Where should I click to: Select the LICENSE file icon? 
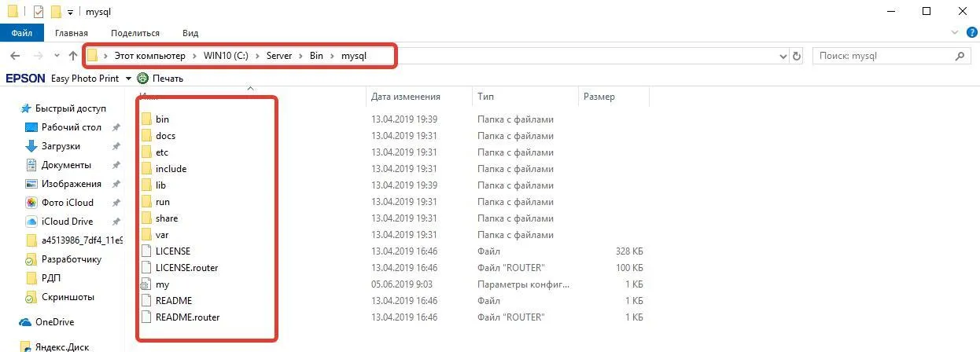[146, 251]
